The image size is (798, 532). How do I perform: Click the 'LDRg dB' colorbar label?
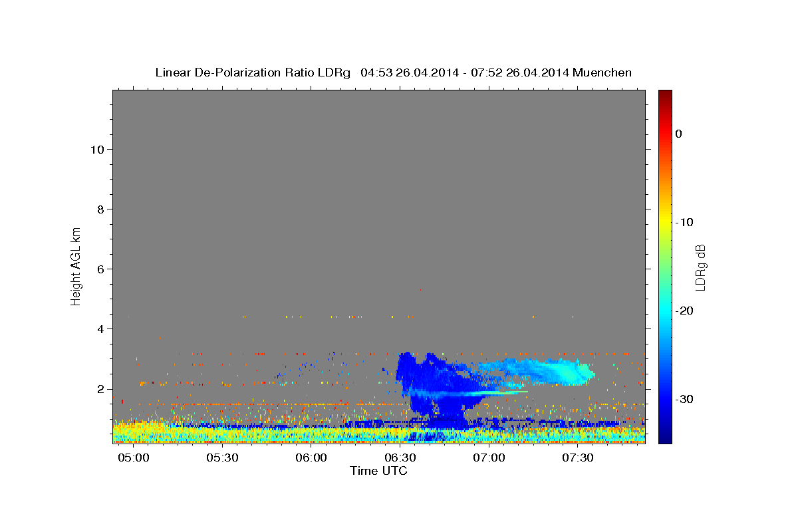700,267
